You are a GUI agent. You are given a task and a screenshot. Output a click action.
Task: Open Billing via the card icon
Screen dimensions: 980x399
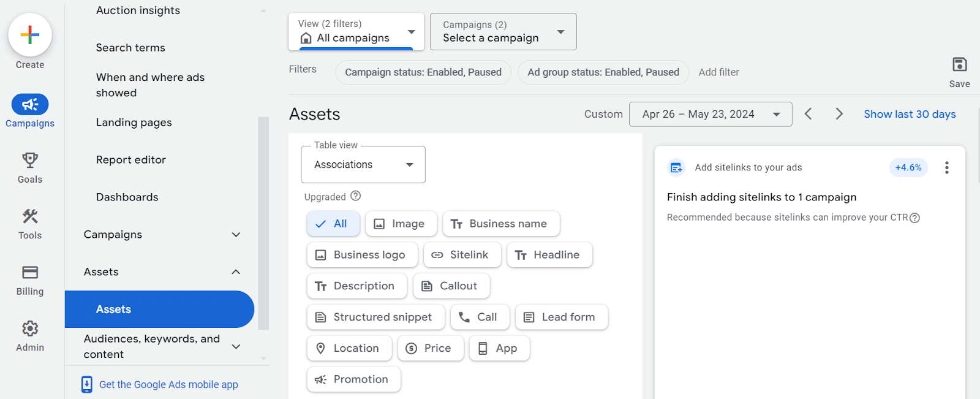29,273
